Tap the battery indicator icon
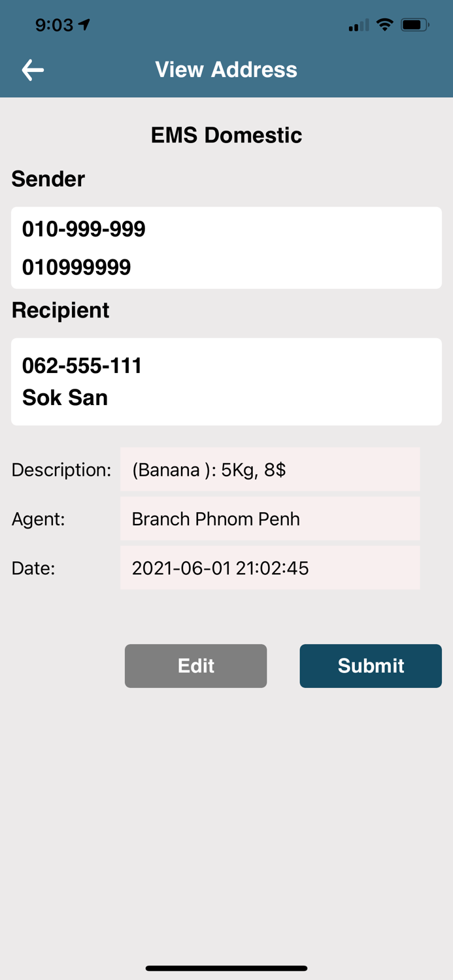The height and width of the screenshot is (980, 453). [414, 25]
